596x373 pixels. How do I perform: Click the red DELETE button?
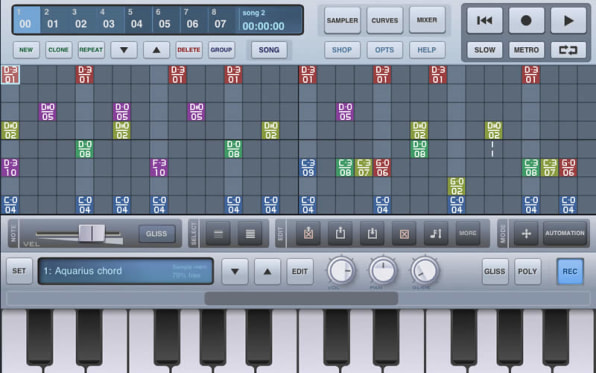coord(189,50)
